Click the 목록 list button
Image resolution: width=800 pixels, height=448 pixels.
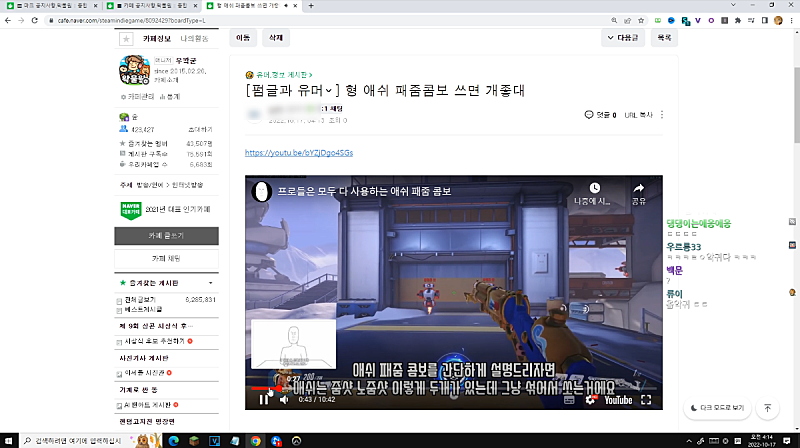(x=664, y=38)
